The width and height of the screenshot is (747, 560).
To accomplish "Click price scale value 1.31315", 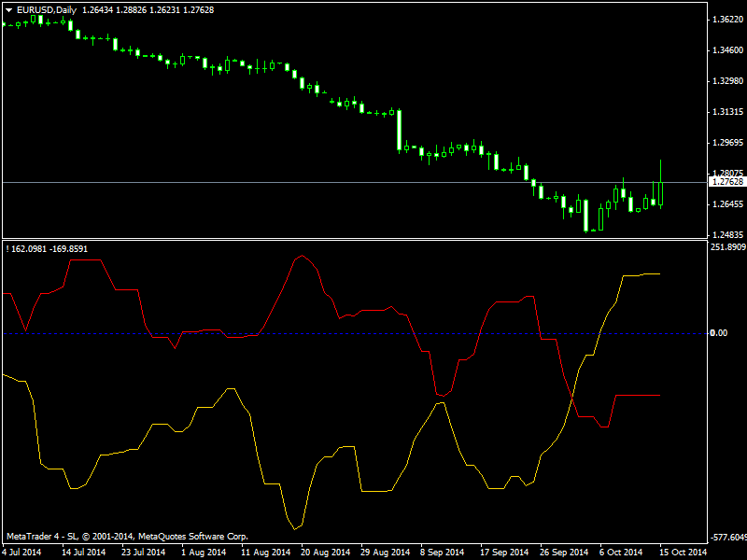I will tap(727, 112).
